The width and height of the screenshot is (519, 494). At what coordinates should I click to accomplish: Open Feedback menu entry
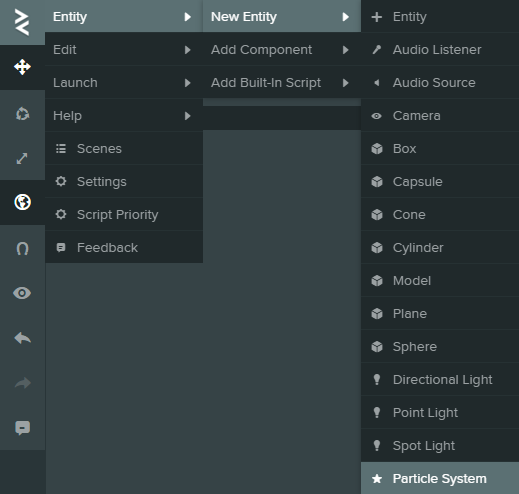(x=124, y=247)
